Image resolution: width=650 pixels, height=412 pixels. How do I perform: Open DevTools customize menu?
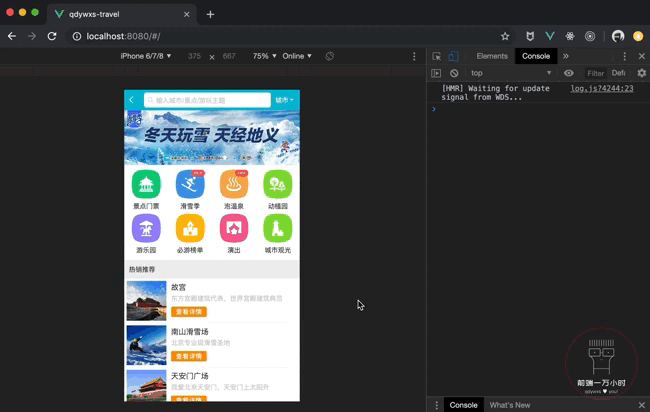[624, 56]
